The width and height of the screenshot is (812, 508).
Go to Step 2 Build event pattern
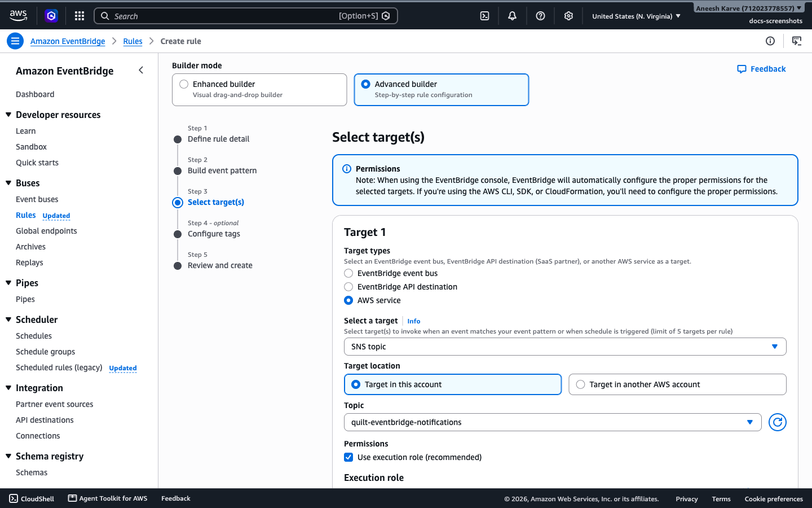point(222,170)
